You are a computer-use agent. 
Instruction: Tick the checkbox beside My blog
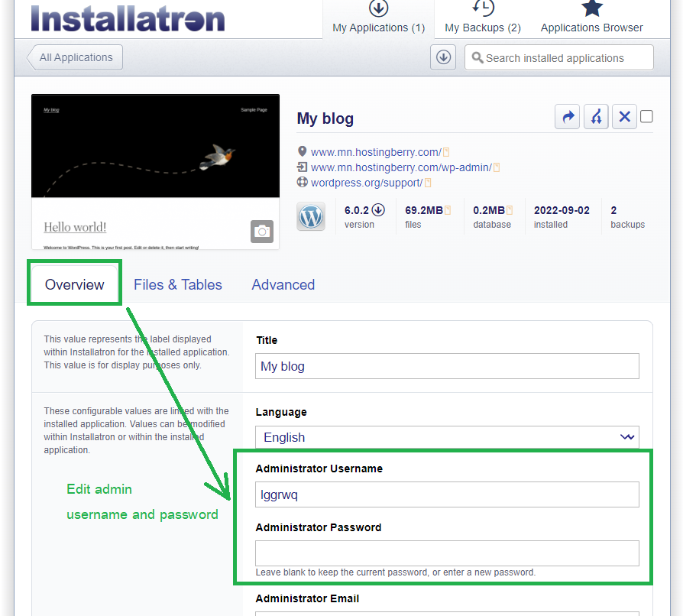[646, 117]
